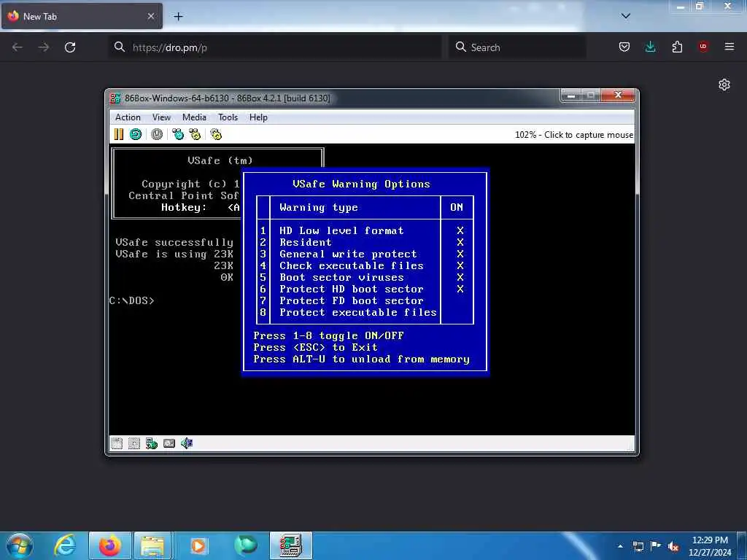Viewport: 747px width, 560px height.
Task: Click the second floppy drive status icon
Action: pos(134,443)
